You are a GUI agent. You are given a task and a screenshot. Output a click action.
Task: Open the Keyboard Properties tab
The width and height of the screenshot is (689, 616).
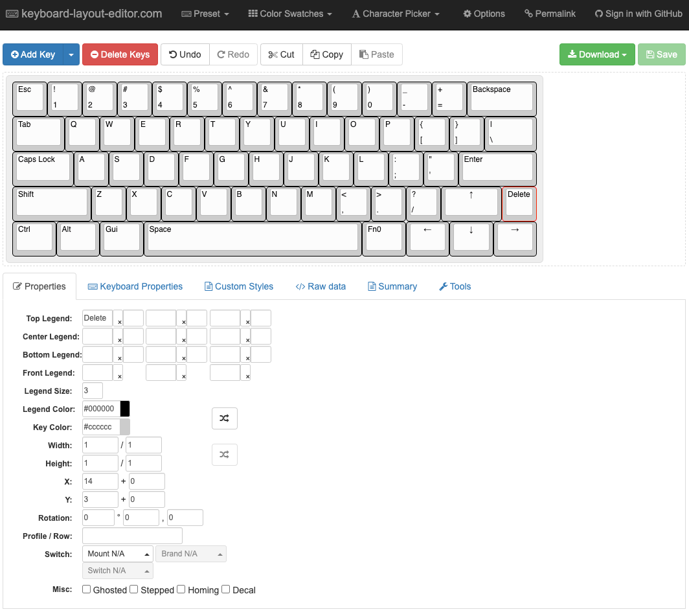click(x=135, y=286)
